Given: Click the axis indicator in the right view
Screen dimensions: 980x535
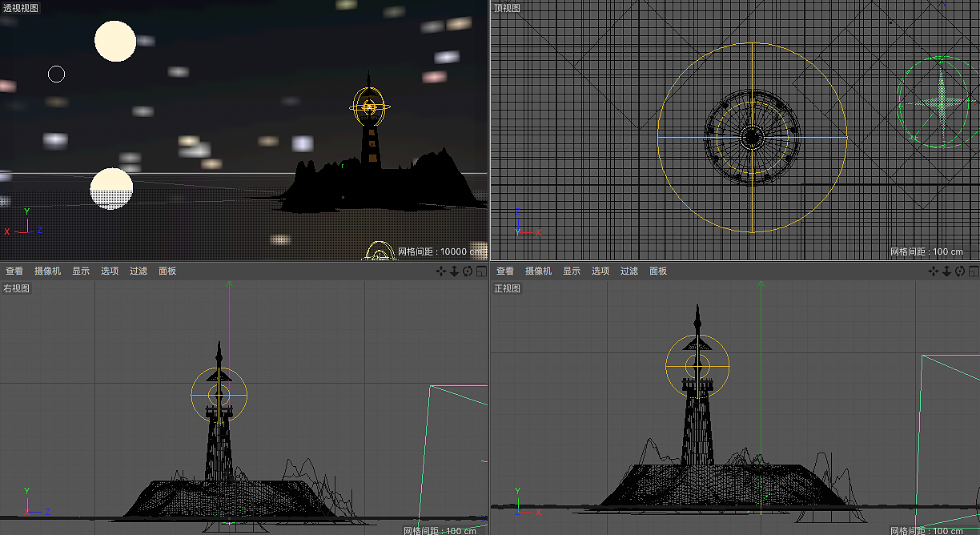Looking at the screenshot, I should tap(36, 501).
